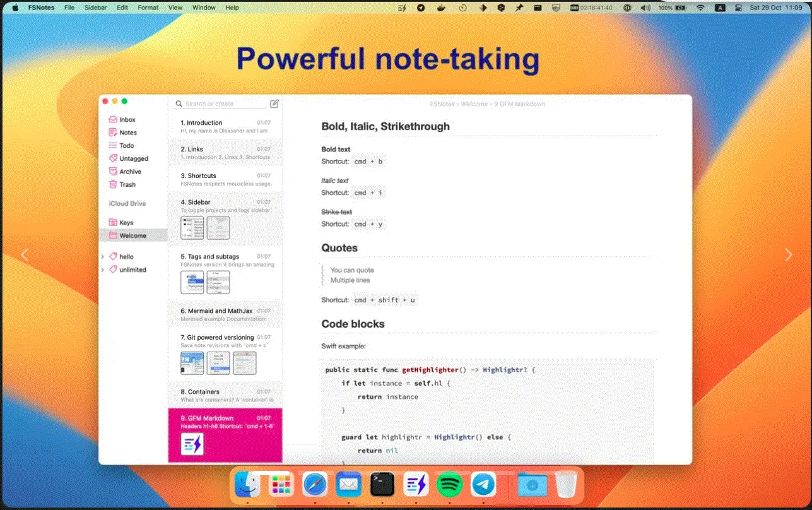Open Mail from the Dock
The width and height of the screenshot is (812, 510).
(x=348, y=485)
